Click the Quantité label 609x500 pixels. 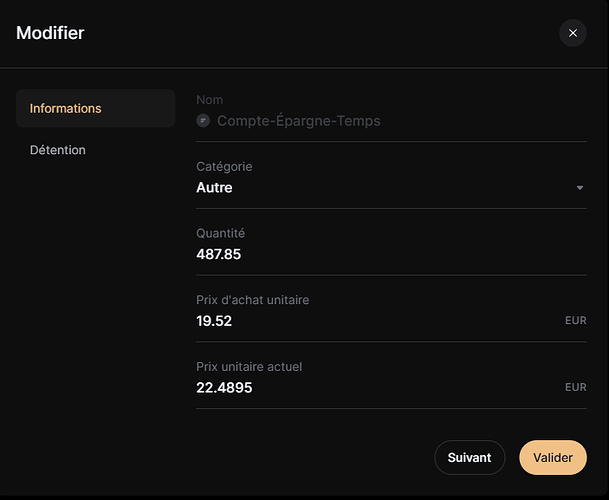click(221, 233)
